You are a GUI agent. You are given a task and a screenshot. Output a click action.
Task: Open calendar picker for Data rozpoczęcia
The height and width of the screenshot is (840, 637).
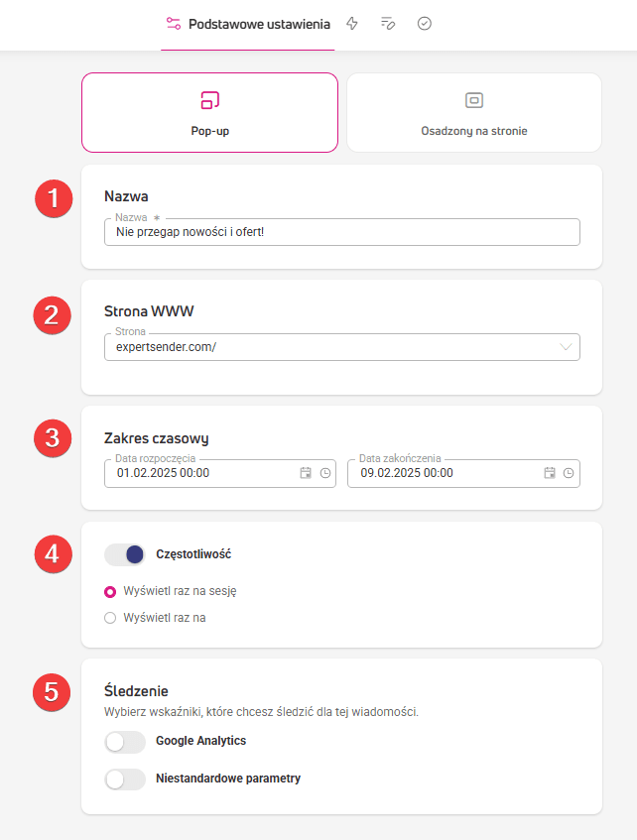(306, 473)
